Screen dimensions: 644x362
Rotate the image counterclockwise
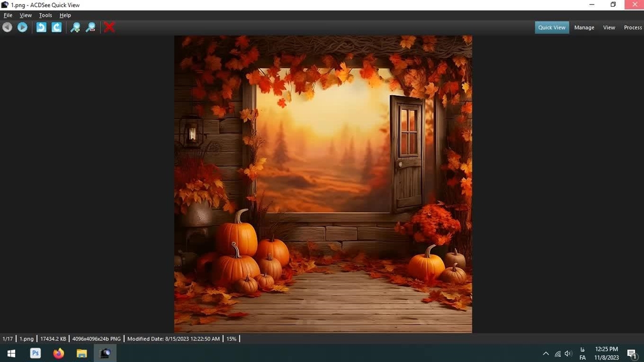coord(41,27)
